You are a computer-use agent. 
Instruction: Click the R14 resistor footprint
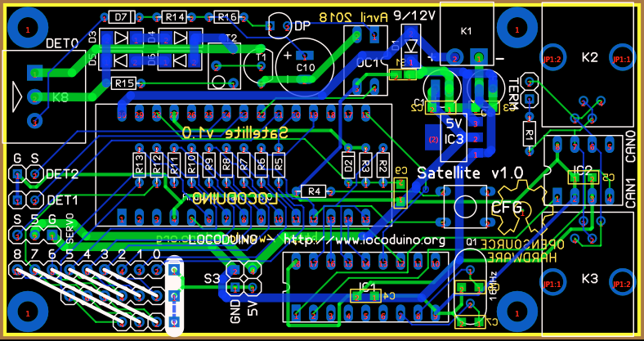(x=175, y=17)
